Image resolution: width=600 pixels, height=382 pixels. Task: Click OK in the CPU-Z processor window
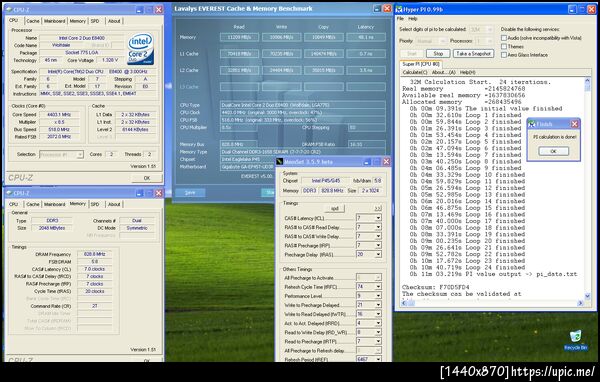point(147,178)
